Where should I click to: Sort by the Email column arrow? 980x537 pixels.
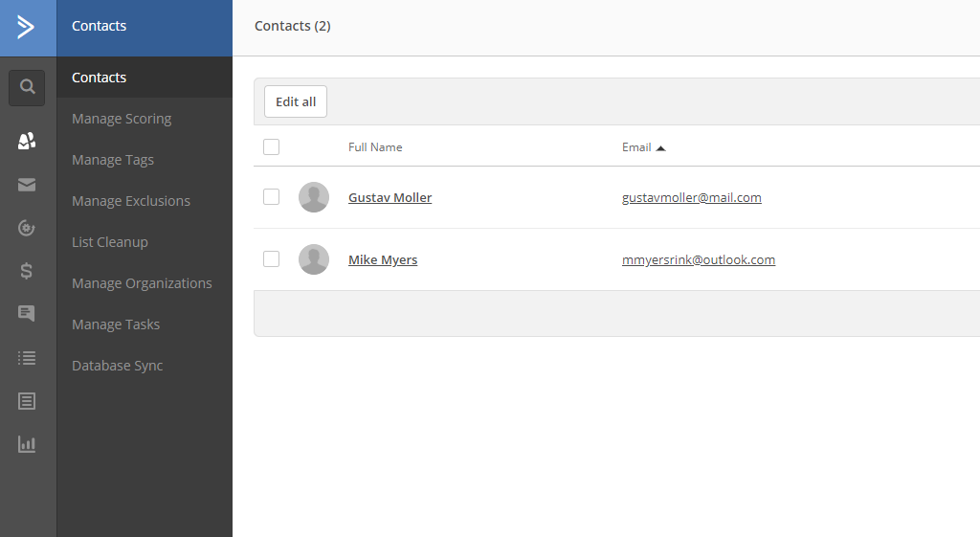(660, 147)
